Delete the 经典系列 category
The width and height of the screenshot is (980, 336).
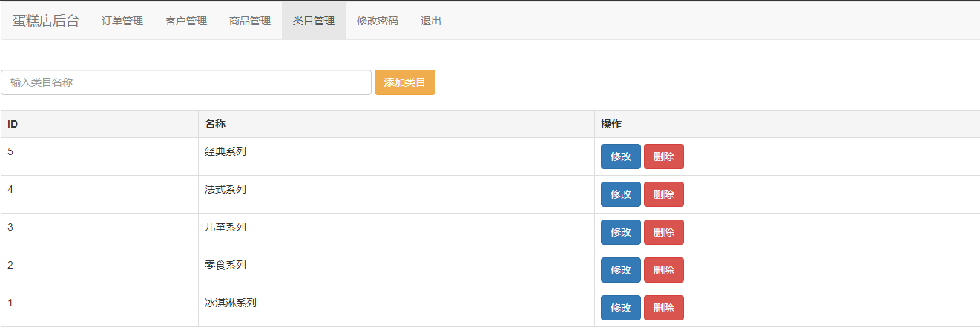pos(664,157)
